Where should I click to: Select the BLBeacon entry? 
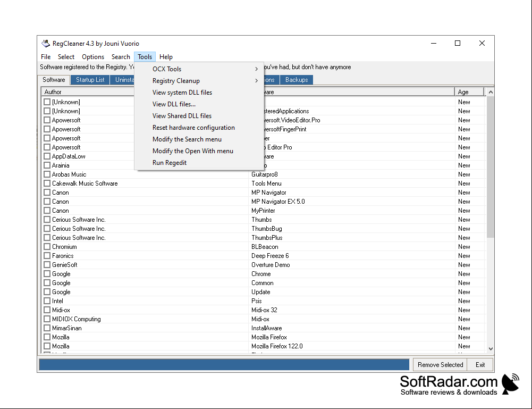coord(265,247)
